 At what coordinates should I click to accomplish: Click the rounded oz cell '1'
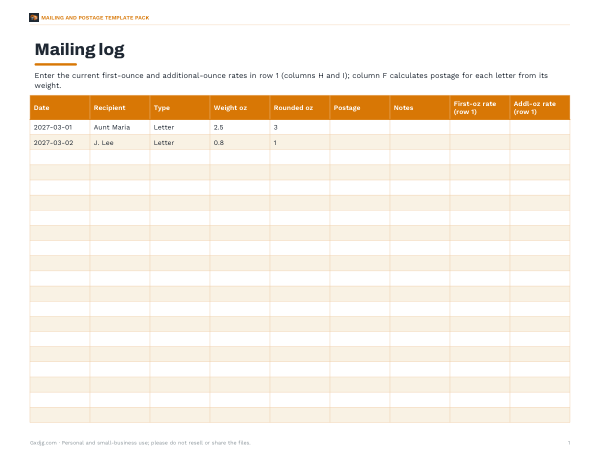300,142
